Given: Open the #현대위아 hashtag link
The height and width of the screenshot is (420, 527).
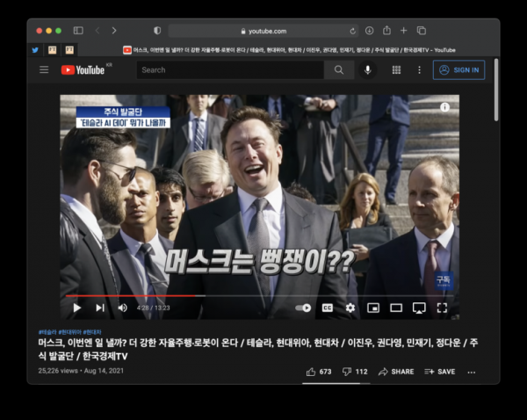Looking at the screenshot, I should coord(70,332).
